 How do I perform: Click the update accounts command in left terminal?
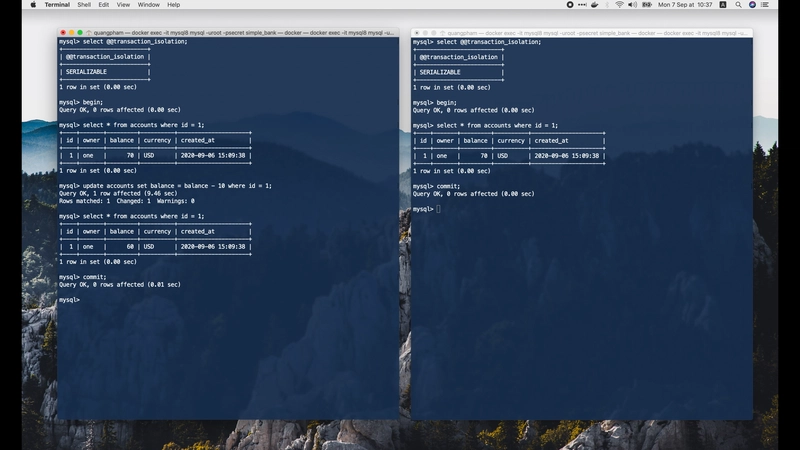[177, 186]
